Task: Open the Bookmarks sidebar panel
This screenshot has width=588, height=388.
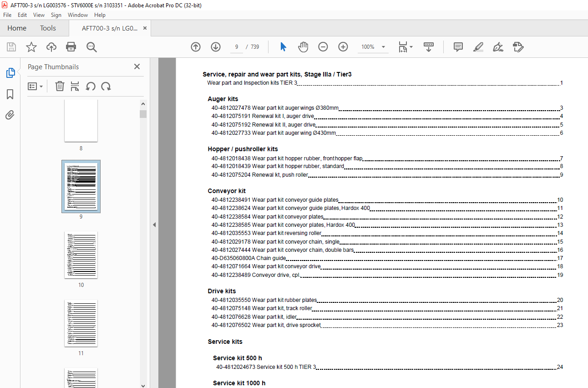Action: point(10,94)
